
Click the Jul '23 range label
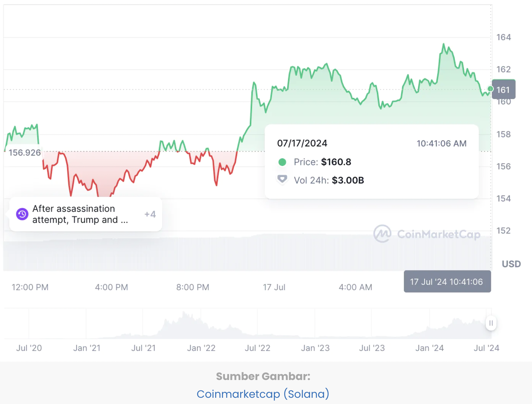coord(372,348)
